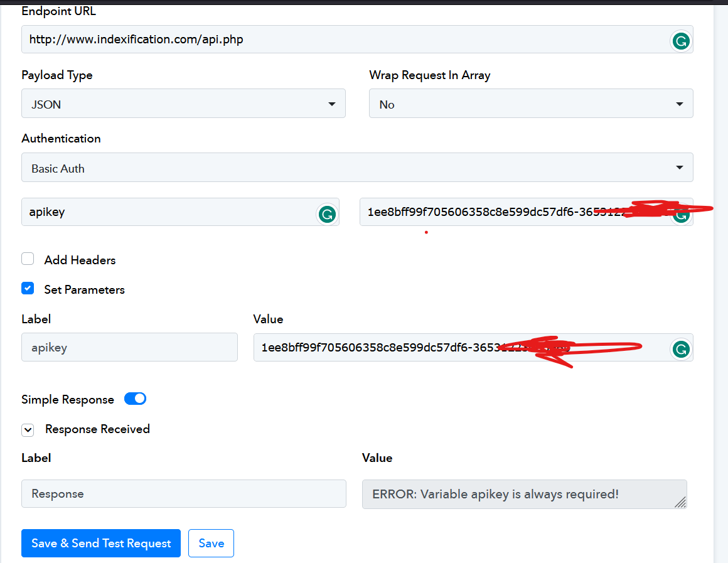The height and width of the screenshot is (563, 728).
Task: Open the Payload Type JSON dropdown
Action: (x=183, y=103)
